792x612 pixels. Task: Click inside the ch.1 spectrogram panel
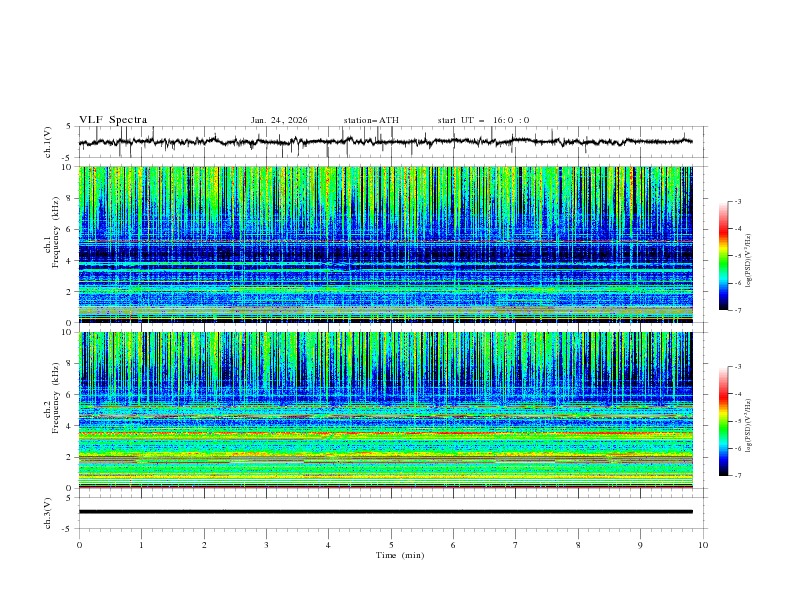pos(386,244)
